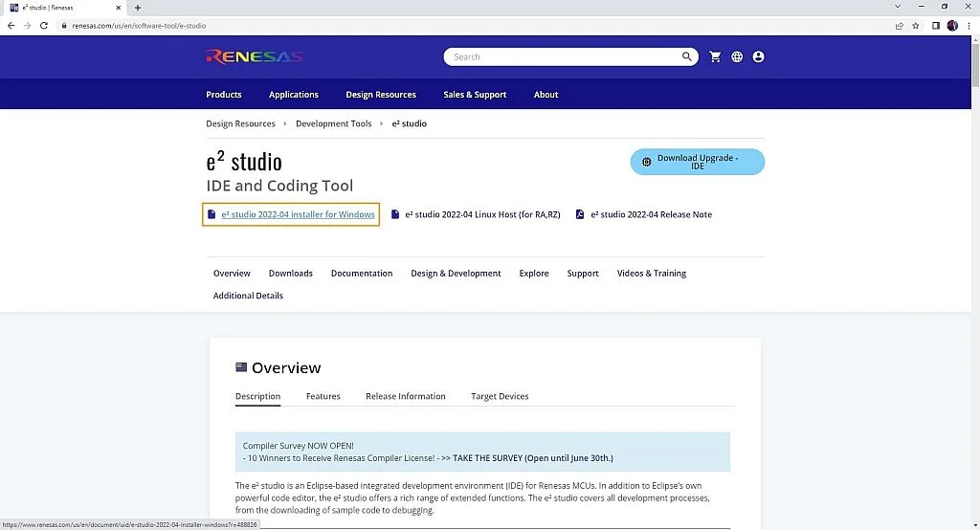
Task: Click the Linux Host document icon
Action: pos(395,214)
